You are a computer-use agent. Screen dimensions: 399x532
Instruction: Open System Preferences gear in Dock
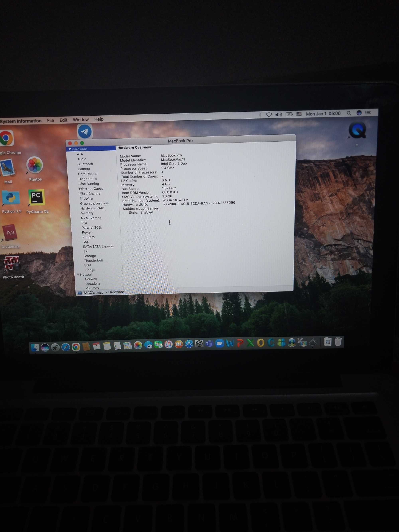[x=199, y=344]
